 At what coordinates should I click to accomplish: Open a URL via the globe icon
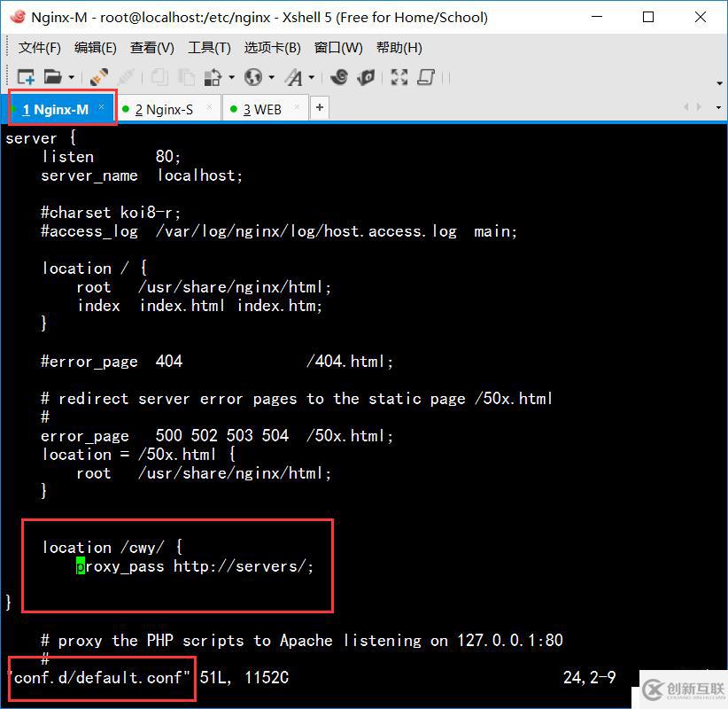point(253,76)
